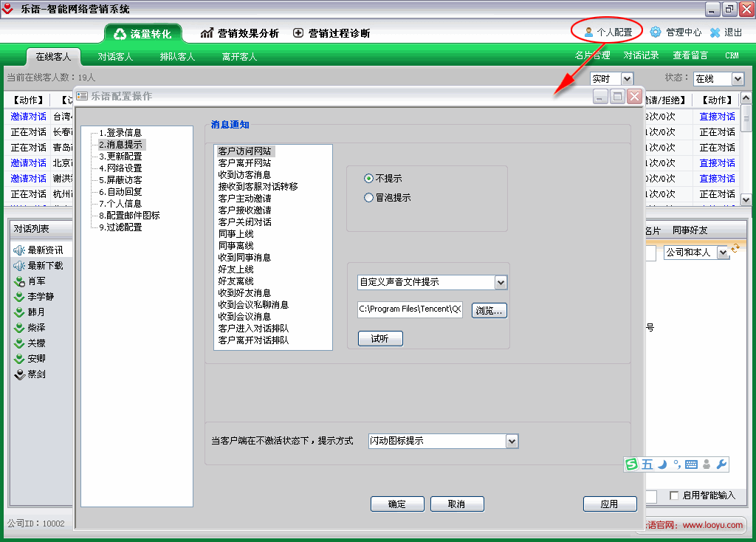
Task: Click the gear icon for 管理中心
Action: (x=656, y=32)
